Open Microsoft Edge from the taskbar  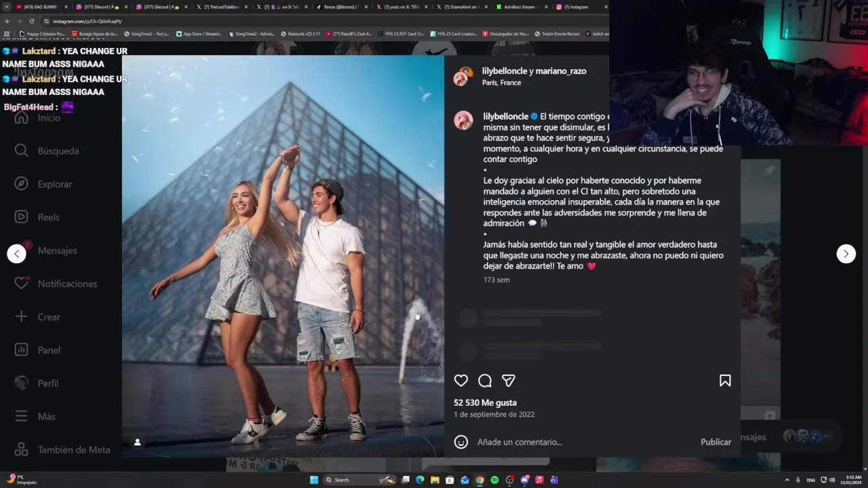point(420,480)
